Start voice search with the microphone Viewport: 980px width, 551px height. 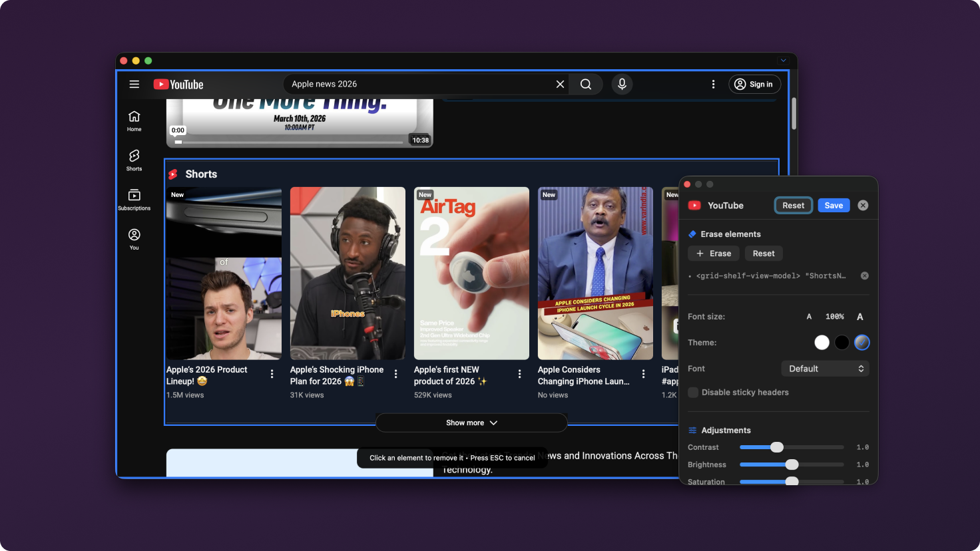pos(622,85)
